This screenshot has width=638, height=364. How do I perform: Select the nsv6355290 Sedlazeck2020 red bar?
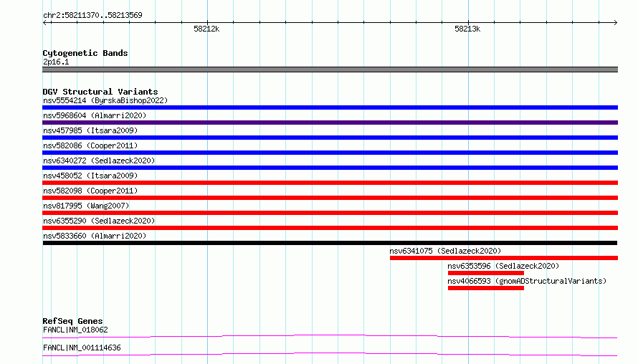pos(330,228)
